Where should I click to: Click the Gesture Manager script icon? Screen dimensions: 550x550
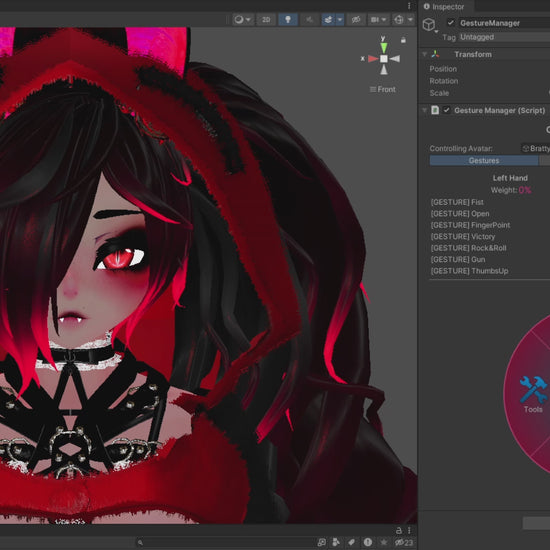tap(435, 110)
